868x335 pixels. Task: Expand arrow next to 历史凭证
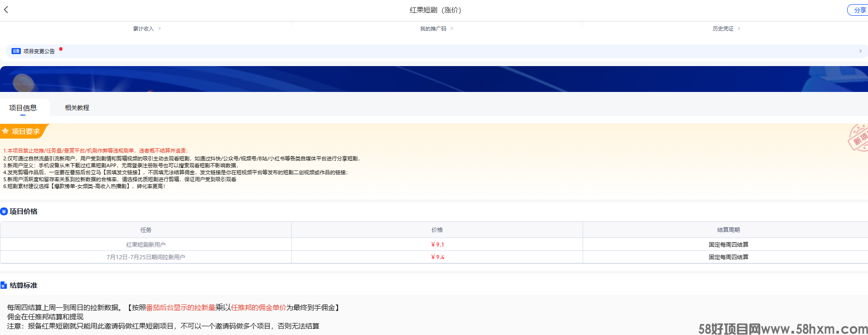pos(739,29)
